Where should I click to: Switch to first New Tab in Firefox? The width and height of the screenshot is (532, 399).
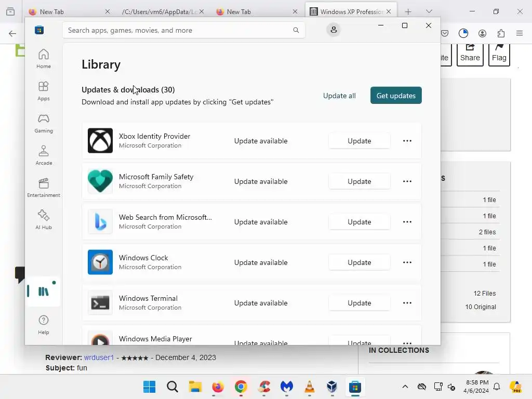coord(70,11)
